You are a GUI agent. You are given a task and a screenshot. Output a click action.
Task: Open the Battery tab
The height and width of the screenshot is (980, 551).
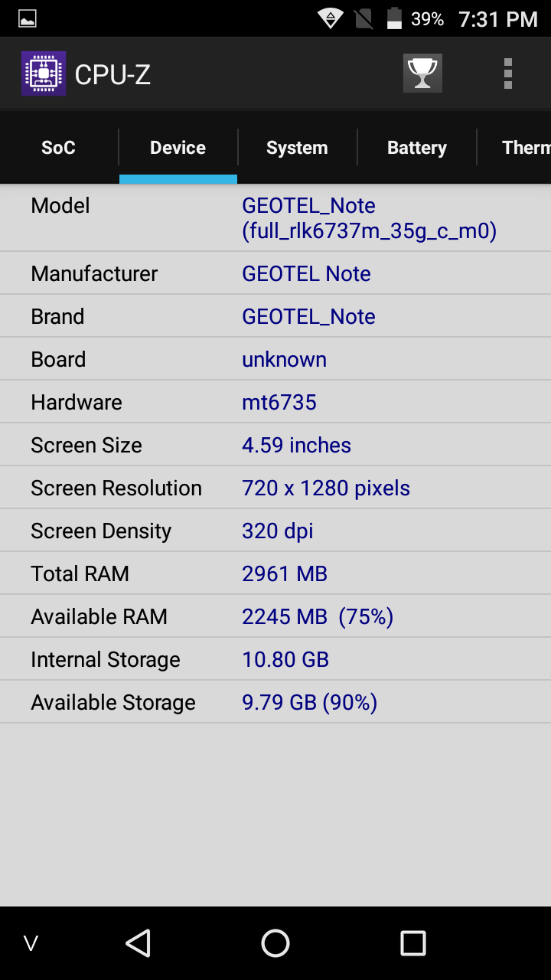coord(417,148)
